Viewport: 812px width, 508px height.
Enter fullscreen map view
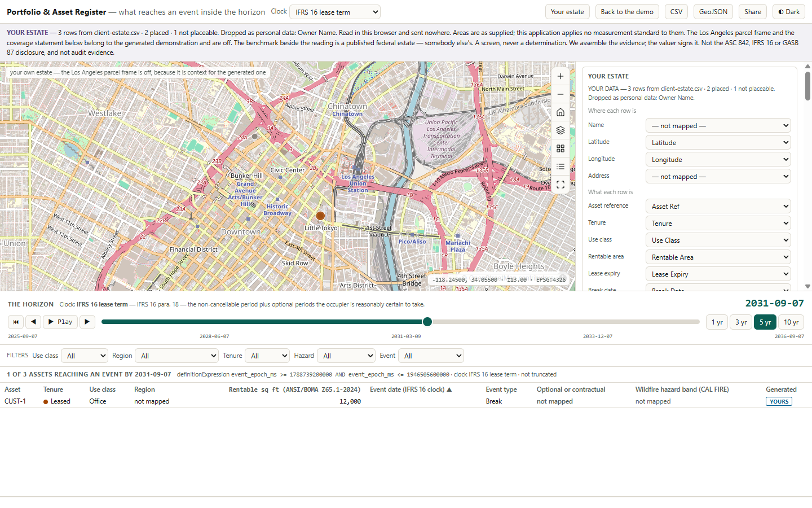tap(560, 185)
